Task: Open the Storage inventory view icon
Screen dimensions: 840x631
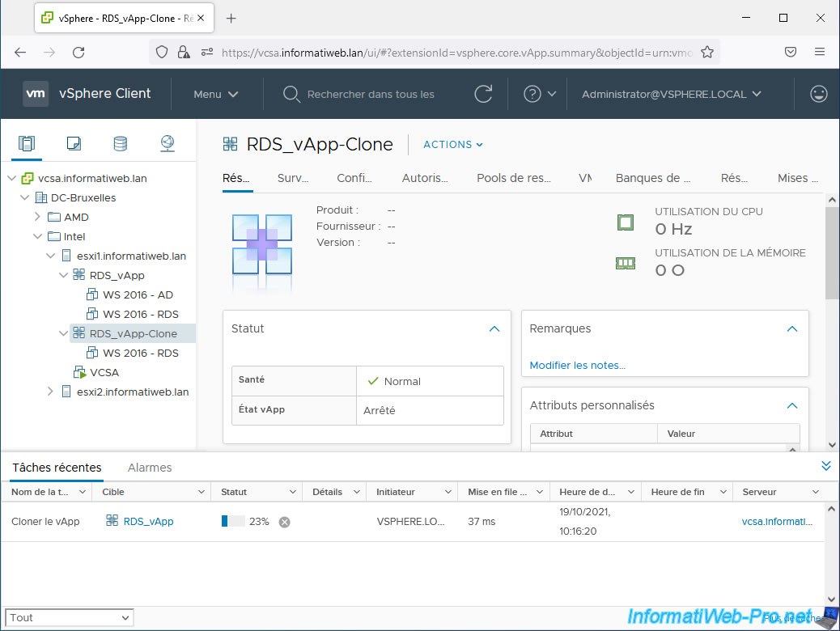Action: (x=120, y=144)
